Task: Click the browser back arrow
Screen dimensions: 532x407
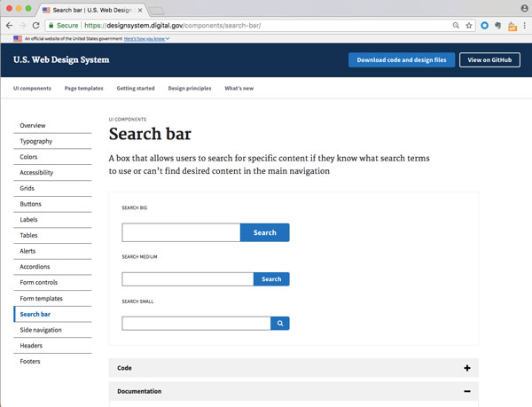Action: [x=10, y=26]
